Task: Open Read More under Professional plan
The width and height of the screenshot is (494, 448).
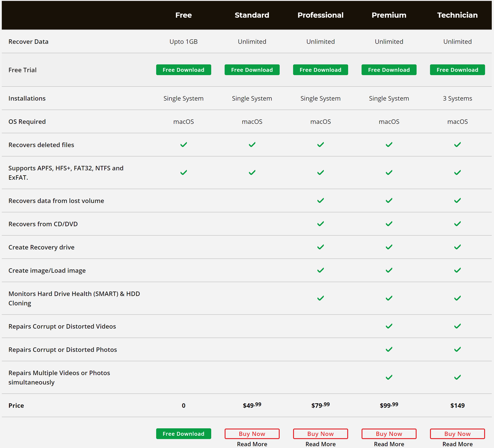Action: (321, 444)
